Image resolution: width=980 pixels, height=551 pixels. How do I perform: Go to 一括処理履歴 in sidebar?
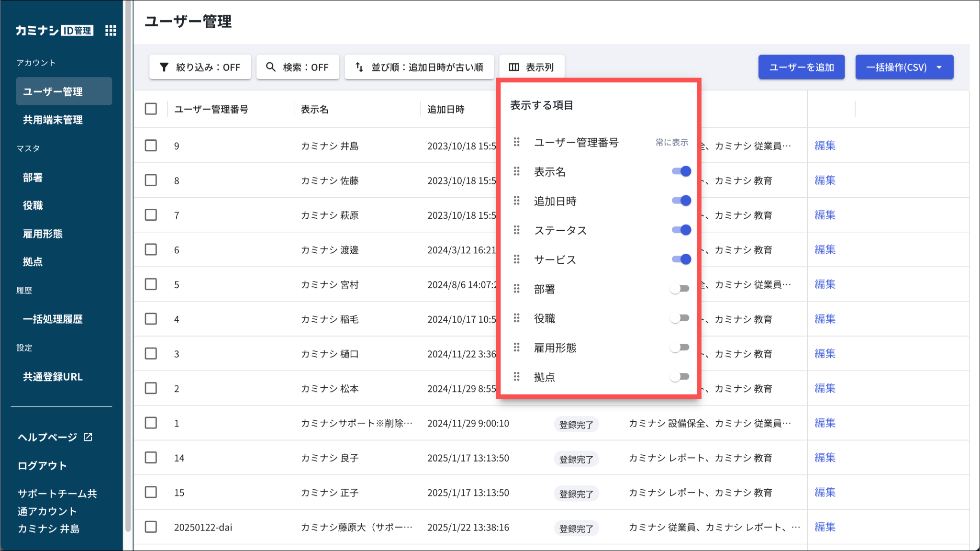(53, 319)
